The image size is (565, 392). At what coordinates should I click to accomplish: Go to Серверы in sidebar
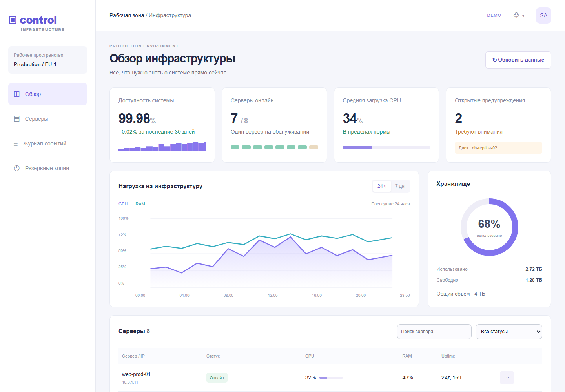(x=47, y=119)
